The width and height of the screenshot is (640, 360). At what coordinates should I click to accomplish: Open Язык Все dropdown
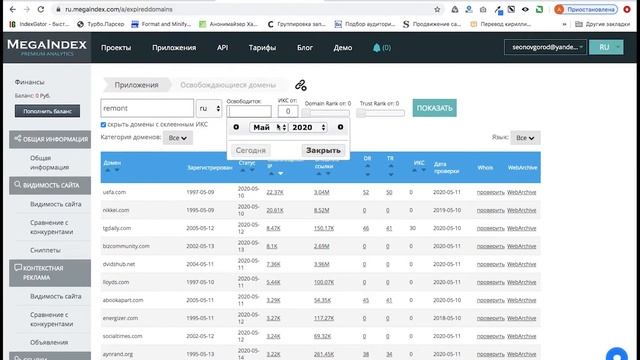(525, 138)
